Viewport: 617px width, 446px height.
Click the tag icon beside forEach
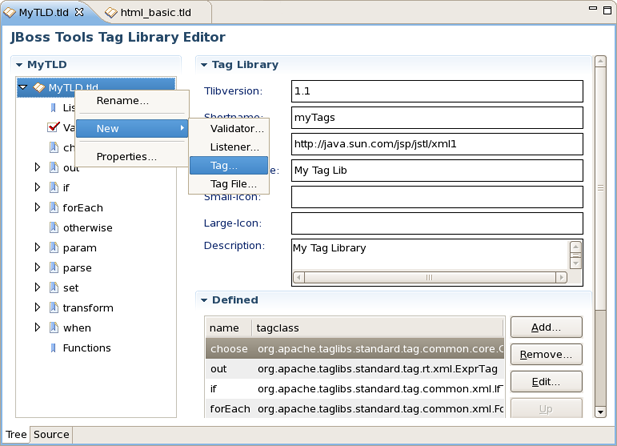pos(54,207)
